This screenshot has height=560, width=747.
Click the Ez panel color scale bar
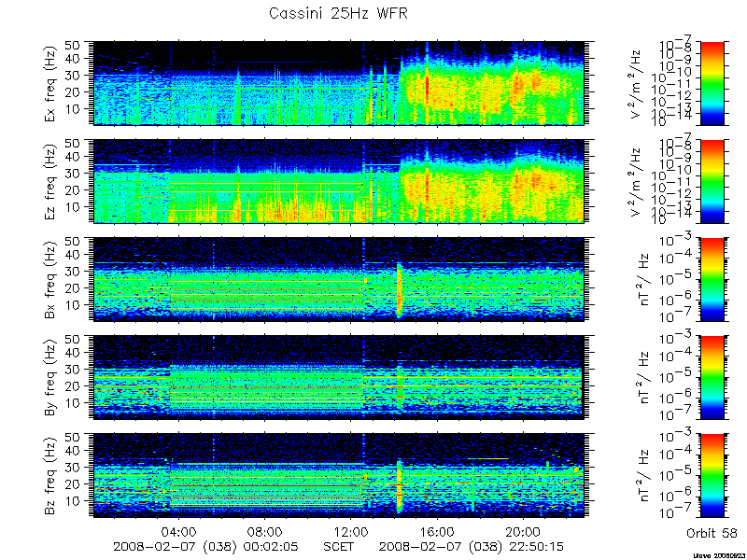712,181
